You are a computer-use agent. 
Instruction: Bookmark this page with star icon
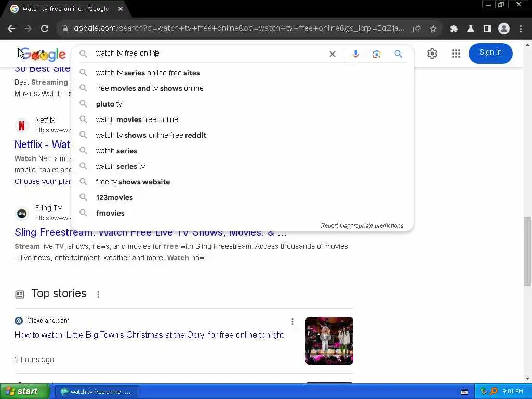point(433,29)
